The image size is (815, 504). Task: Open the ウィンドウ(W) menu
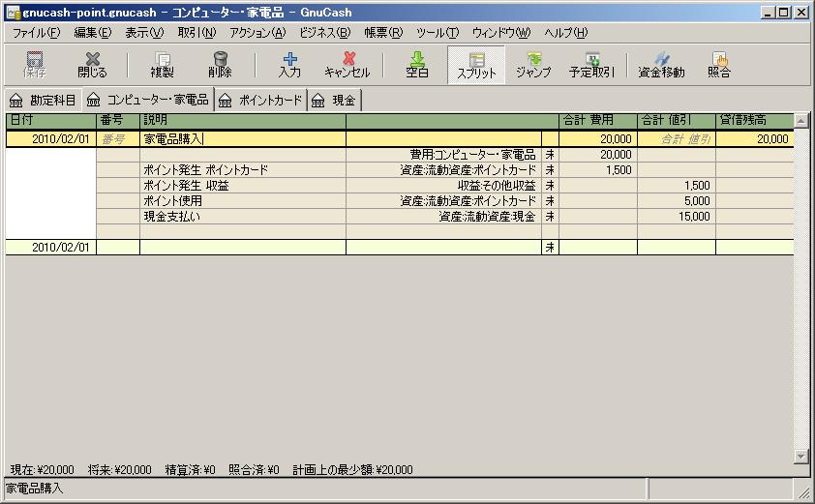point(501,33)
